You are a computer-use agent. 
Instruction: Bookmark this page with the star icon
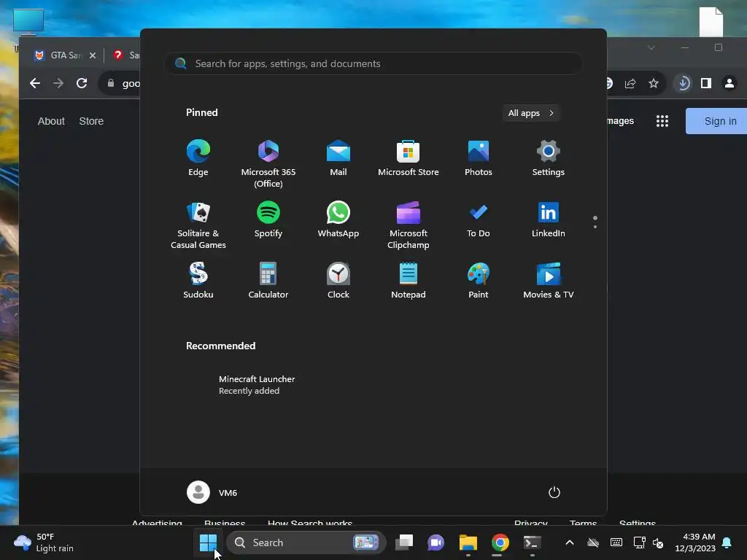(654, 83)
